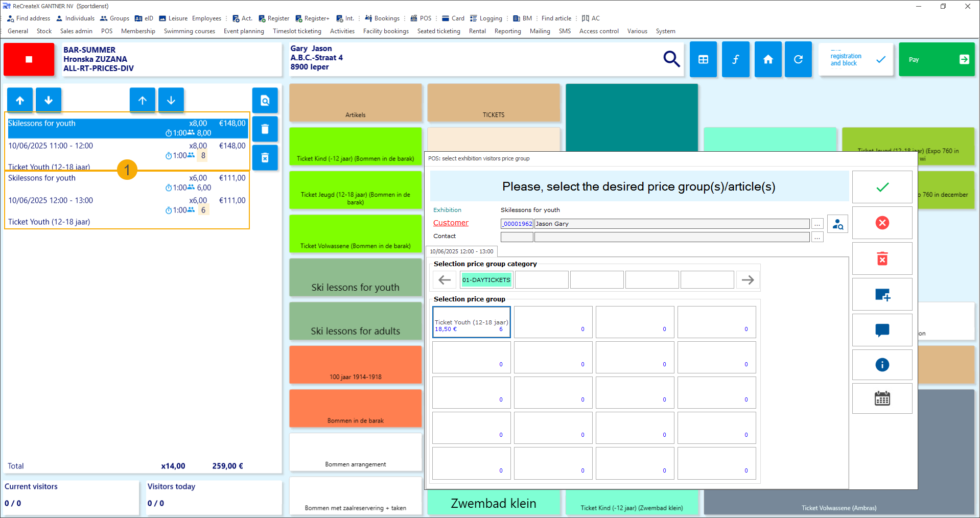Switch to the 10/06/2025 12:00 - 13:00 tab
The height and width of the screenshot is (518, 980).
click(x=461, y=251)
